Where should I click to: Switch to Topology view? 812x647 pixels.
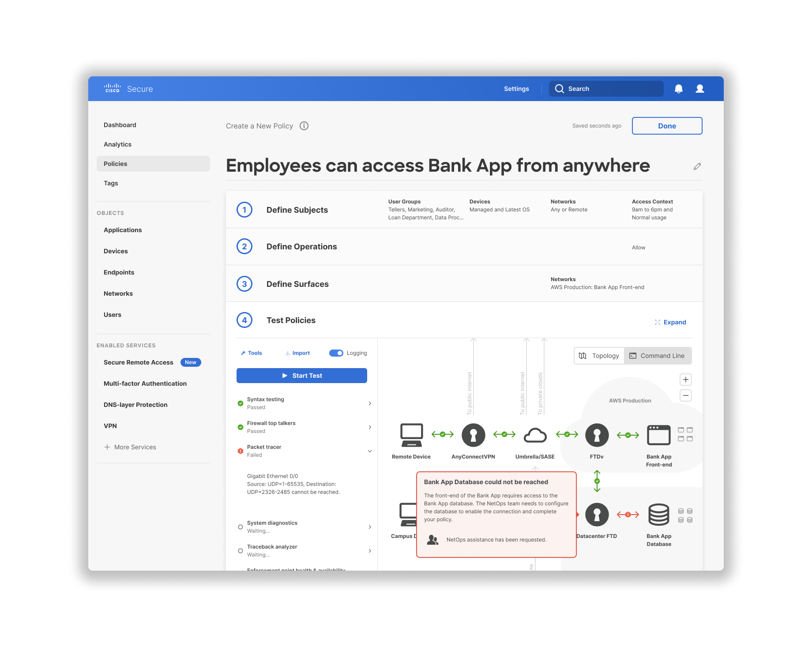click(x=599, y=356)
